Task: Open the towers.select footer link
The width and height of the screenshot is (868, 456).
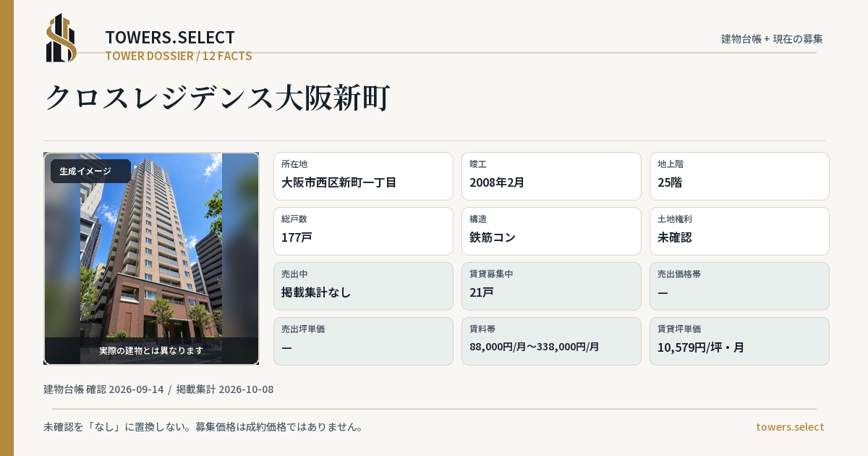Action: pyautogui.click(x=790, y=427)
